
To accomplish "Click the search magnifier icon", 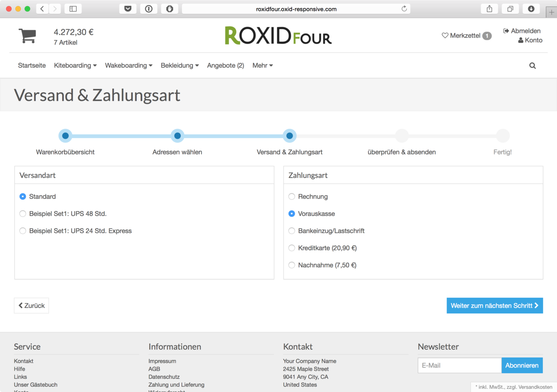I will (x=533, y=65).
